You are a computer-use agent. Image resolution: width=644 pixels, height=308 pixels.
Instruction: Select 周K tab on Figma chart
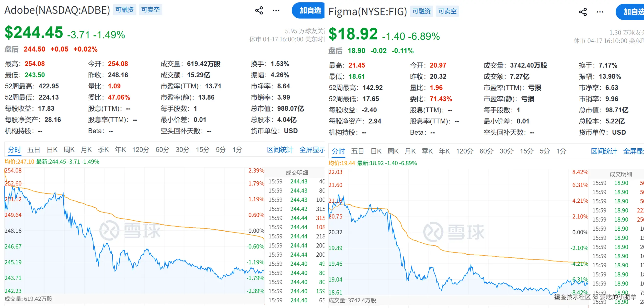click(x=393, y=151)
